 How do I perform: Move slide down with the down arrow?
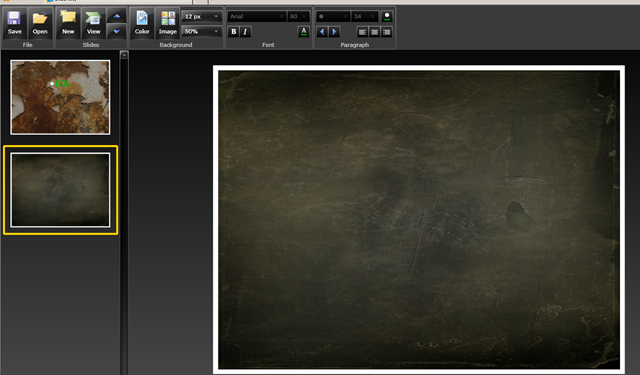pyautogui.click(x=117, y=31)
